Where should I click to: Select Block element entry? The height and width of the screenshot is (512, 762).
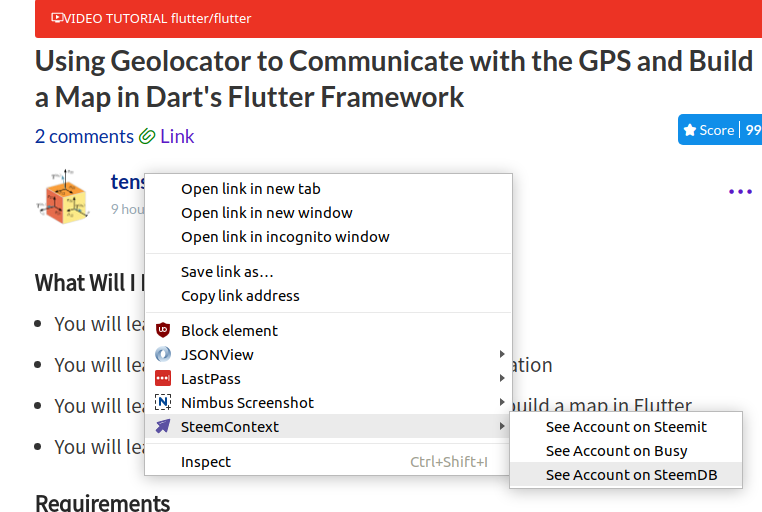328,330
